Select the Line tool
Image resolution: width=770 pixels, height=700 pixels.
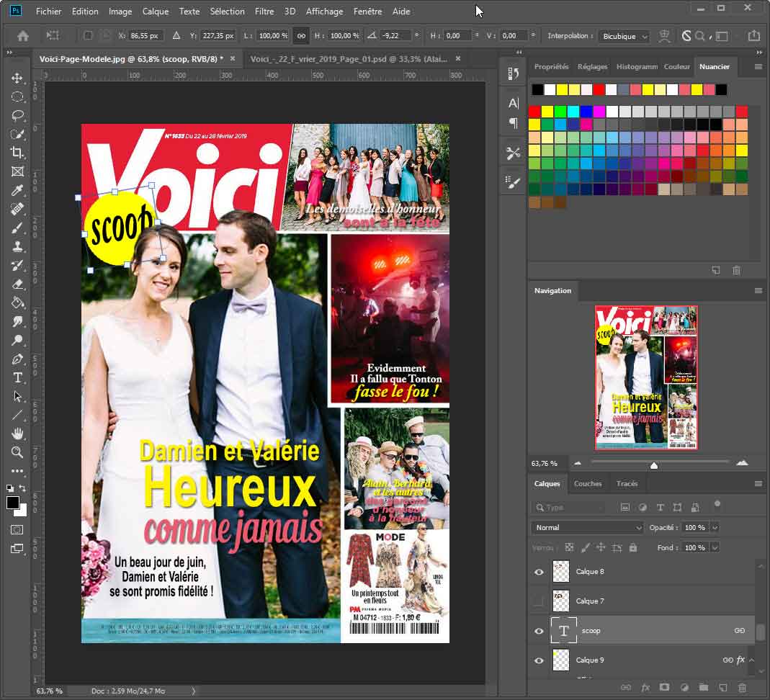[x=17, y=415]
